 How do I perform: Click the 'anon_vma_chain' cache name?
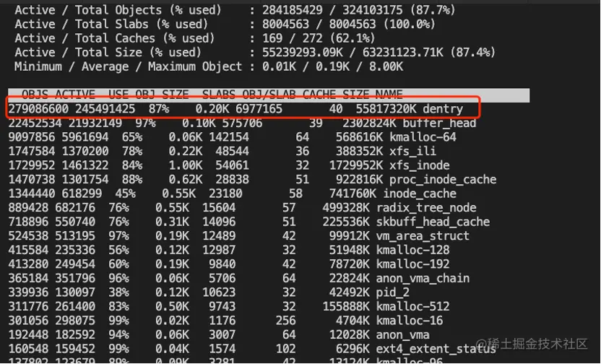pos(423,279)
